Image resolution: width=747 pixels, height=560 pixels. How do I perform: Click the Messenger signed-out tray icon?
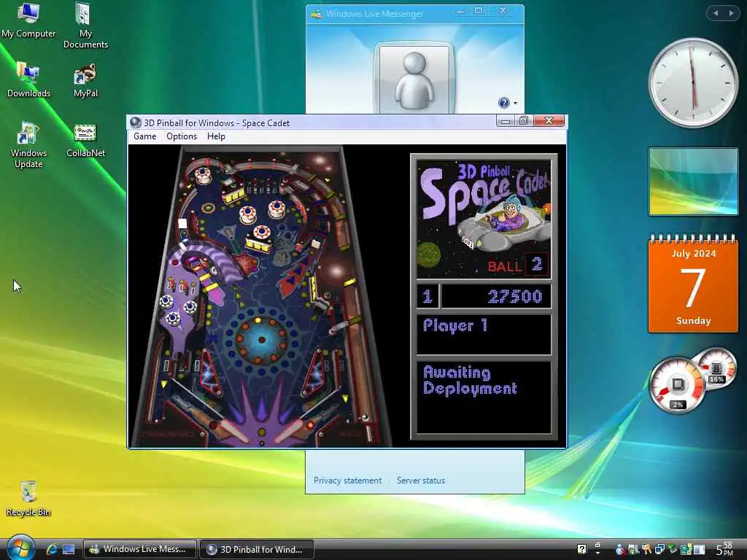tap(620, 549)
